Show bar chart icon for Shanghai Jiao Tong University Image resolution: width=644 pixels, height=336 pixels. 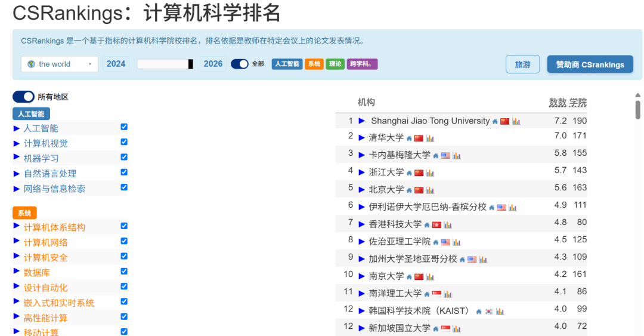point(516,121)
